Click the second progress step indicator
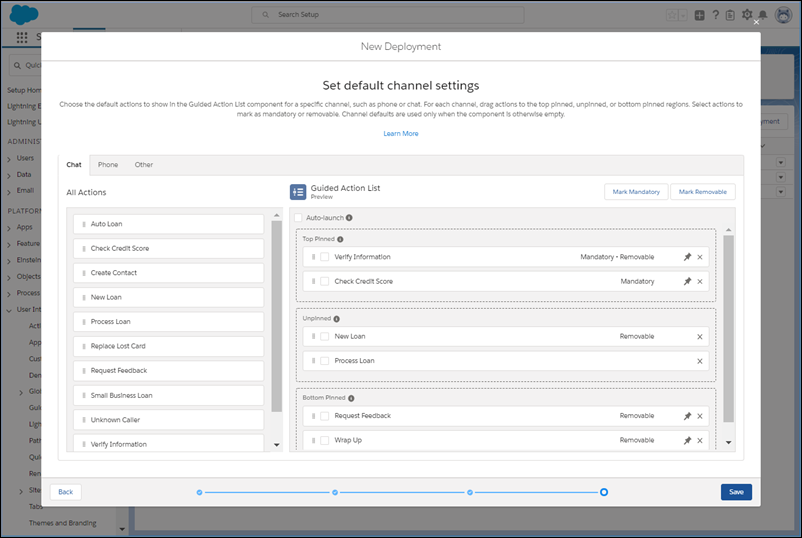 [335, 492]
